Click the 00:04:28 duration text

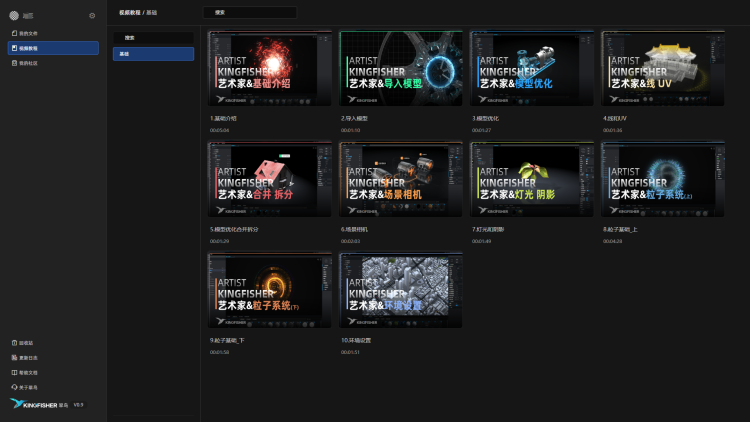(x=612, y=241)
